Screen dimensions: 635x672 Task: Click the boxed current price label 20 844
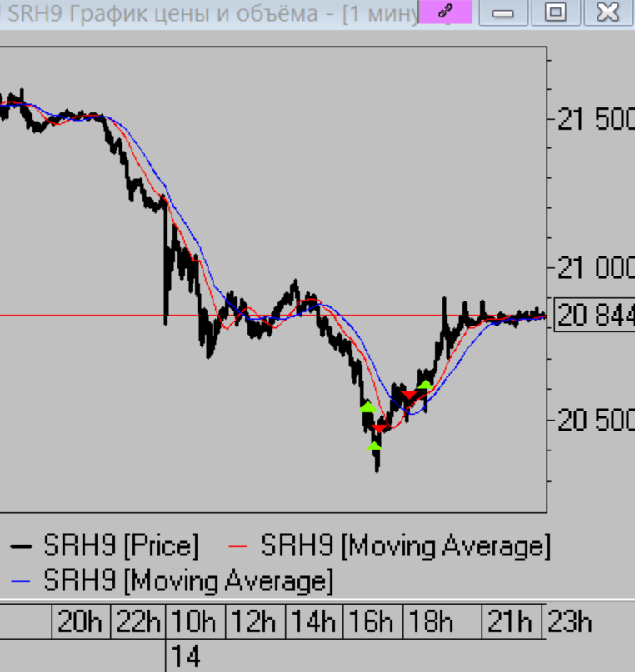click(x=595, y=316)
